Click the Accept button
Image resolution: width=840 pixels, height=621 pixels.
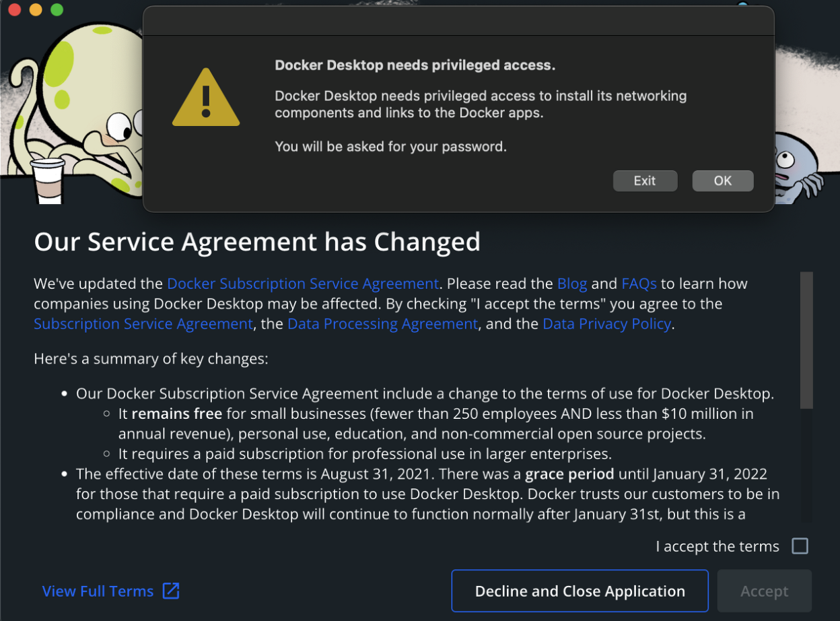point(764,591)
